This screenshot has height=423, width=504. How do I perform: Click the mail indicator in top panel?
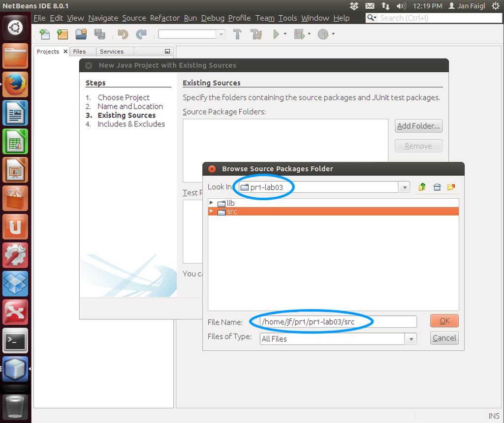(x=370, y=6)
